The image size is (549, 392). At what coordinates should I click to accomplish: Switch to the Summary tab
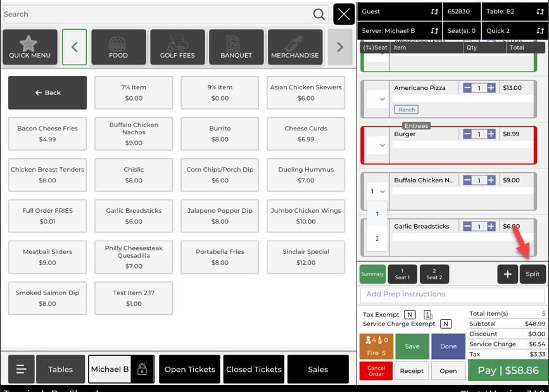tap(372, 274)
